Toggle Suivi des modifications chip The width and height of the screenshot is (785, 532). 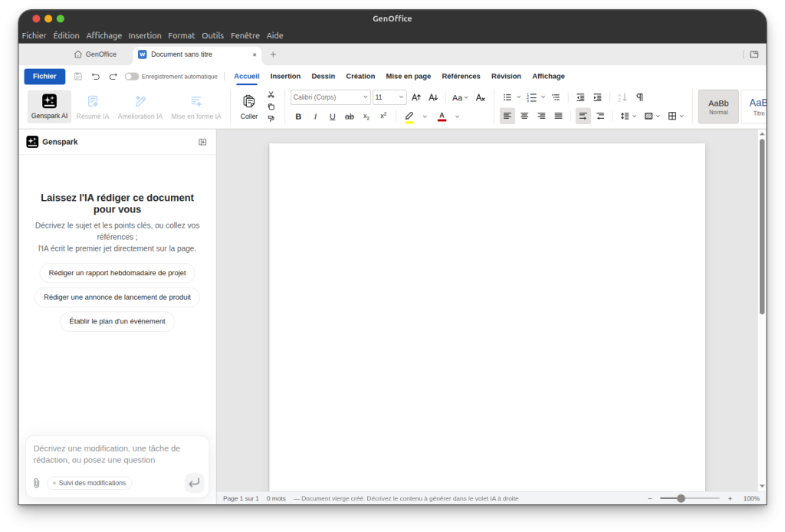tap(90, 483)
